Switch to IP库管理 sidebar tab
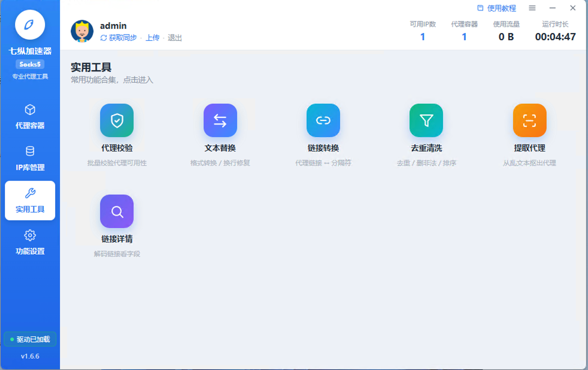This screenshot has width=588, height=370. tap(30, 159)
